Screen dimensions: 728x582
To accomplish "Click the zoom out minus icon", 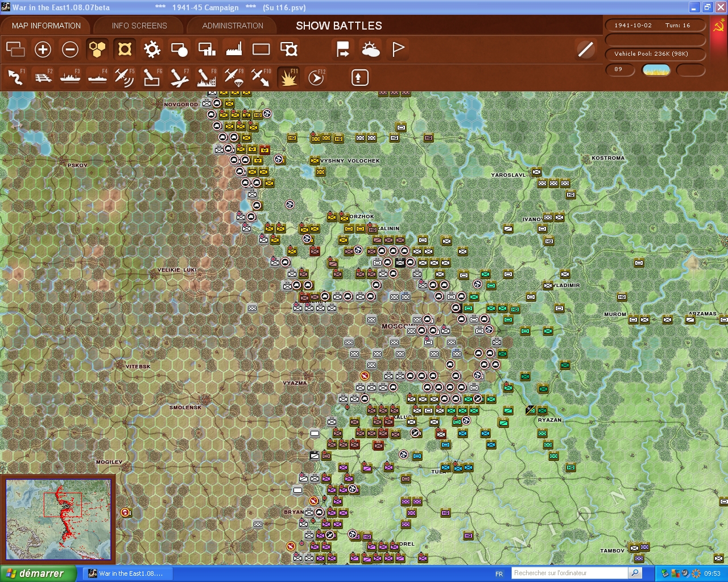I will coord(70,49).
